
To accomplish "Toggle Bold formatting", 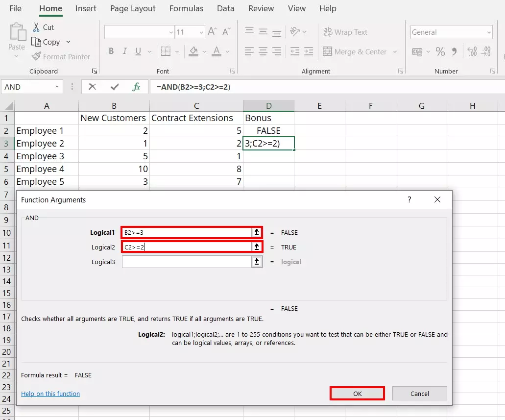I will click(111, 51).
